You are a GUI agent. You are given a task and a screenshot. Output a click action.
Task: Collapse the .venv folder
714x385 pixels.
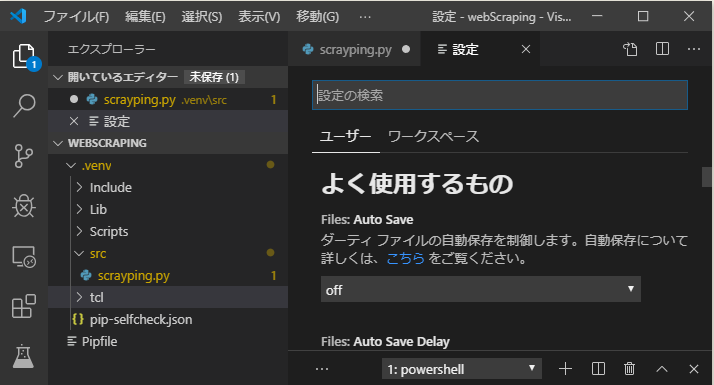click(x=71, y=165)
